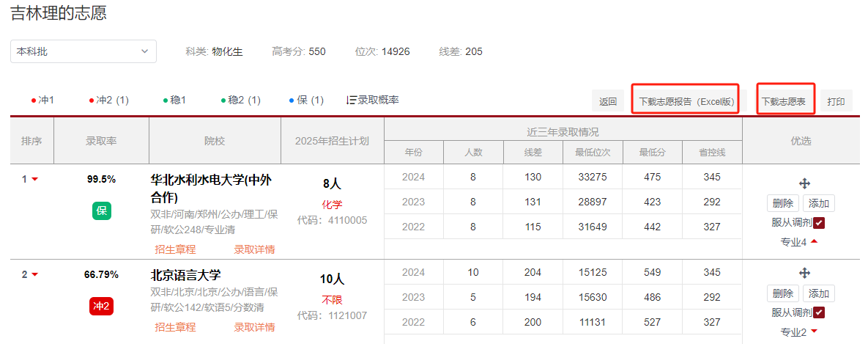
Task: Open 招生章程 link for 华北水利水电大学
Action: 175,249
